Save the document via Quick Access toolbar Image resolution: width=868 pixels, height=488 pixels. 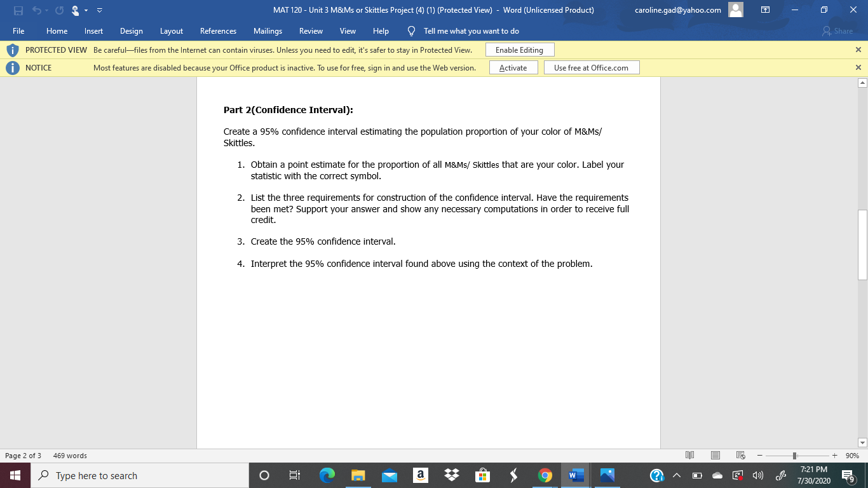click(x=17, y=10)
